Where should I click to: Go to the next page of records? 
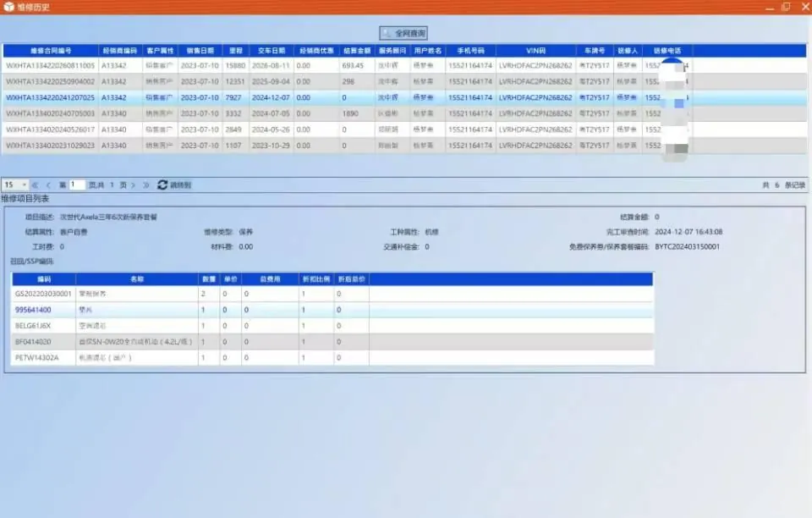133,185
